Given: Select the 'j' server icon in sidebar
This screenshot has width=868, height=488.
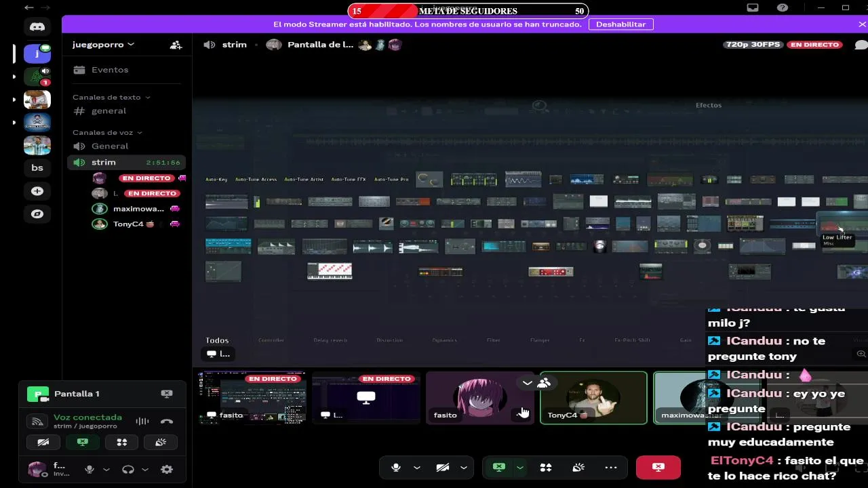Looking at the screenshot, I should [x=37, y=54].
